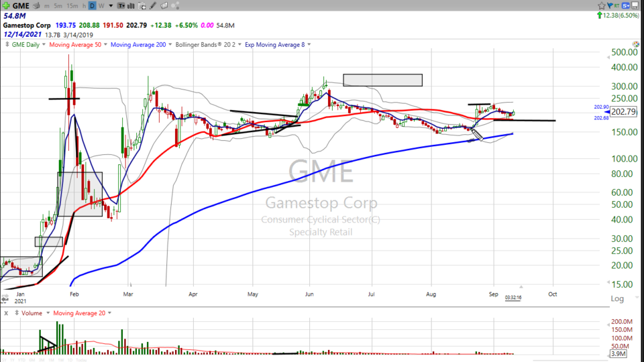
Task: Click the back/forward arrows icon near Jan
Action: (x=5, y=299)
